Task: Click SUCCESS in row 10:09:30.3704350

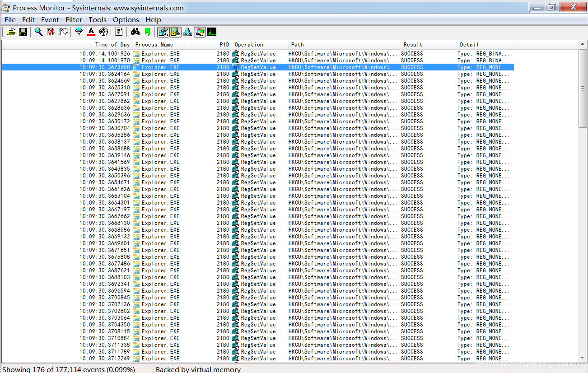Action: point(412,325)
